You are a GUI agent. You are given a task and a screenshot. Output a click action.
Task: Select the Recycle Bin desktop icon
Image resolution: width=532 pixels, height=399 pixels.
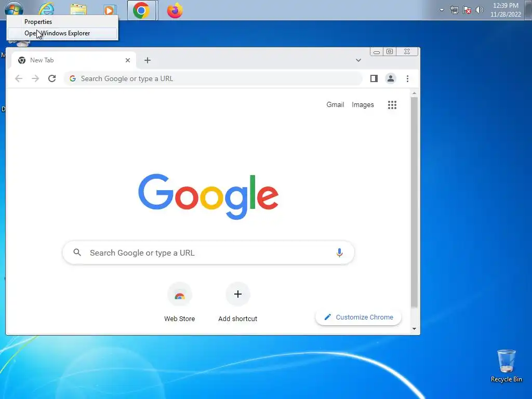[x=506, y=366]
